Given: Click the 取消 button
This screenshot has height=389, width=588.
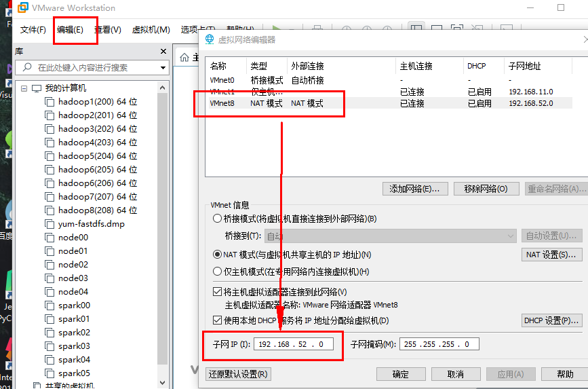Looking at the screenshot, I should click(456, 374).
